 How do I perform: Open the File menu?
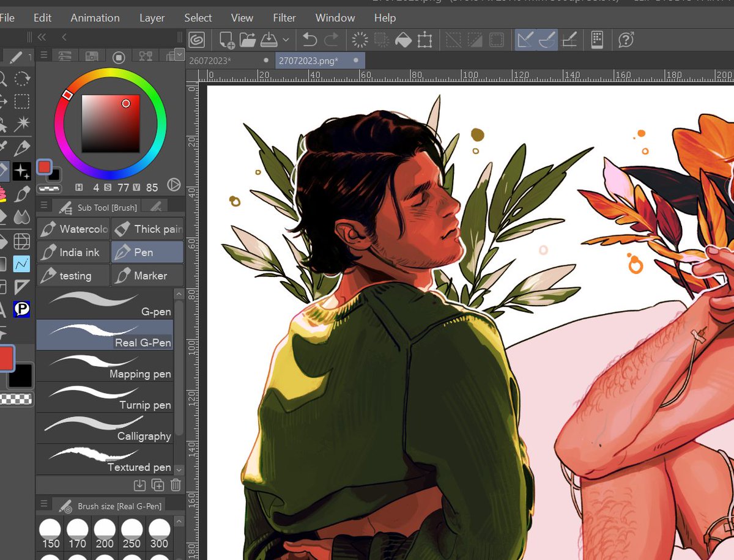click(7, 18)
